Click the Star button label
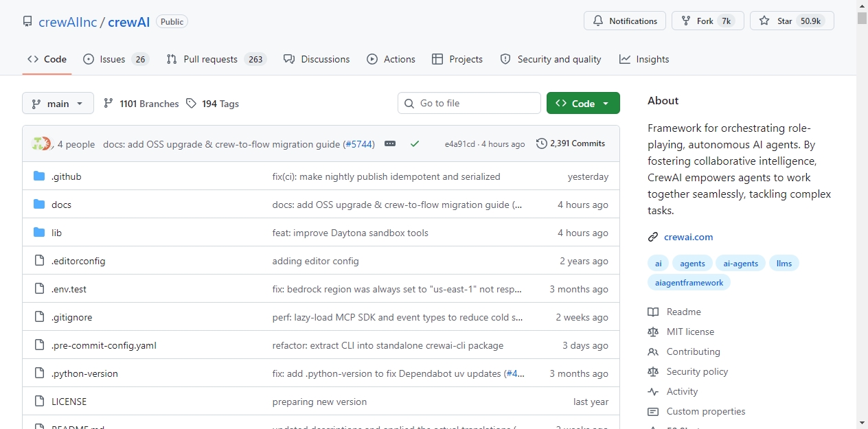The image size is (868, 429). pos(784,21)
